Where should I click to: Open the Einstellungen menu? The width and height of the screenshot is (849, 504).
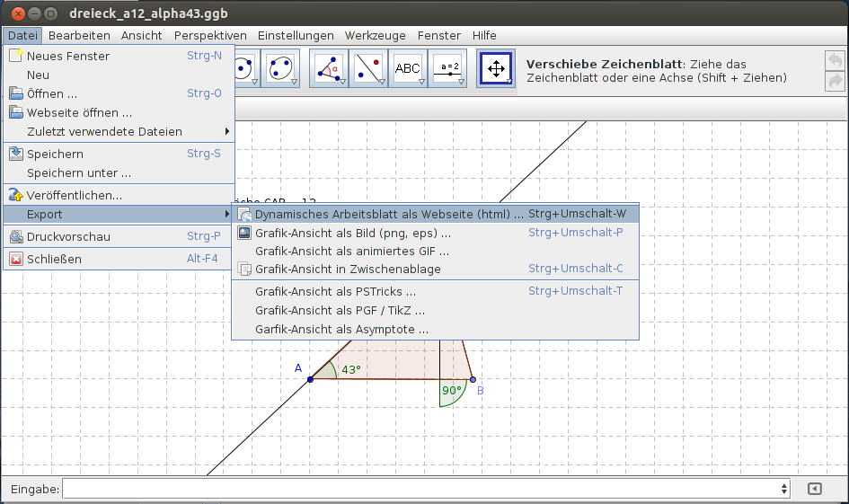pyautogui.click(x=296, y=35)
